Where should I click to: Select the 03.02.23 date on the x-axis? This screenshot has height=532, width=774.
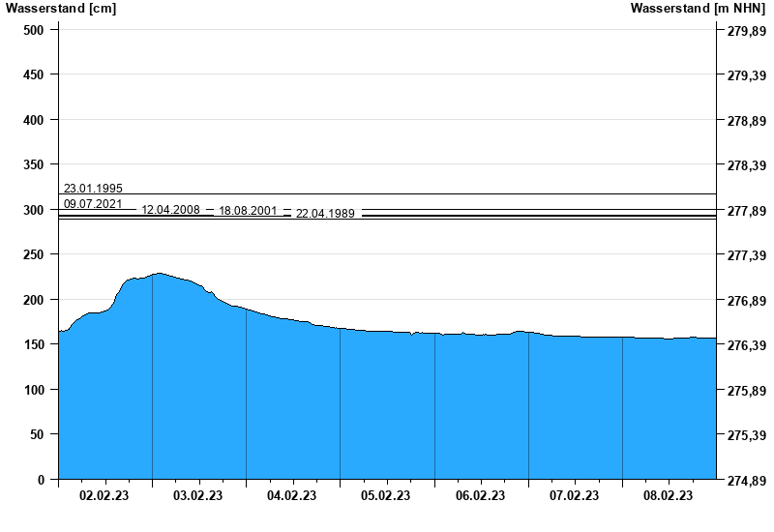[x=198, y=496]
